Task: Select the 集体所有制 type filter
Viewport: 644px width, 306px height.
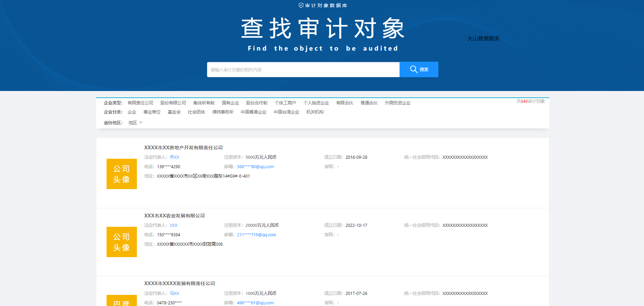Action: [204, 103]
